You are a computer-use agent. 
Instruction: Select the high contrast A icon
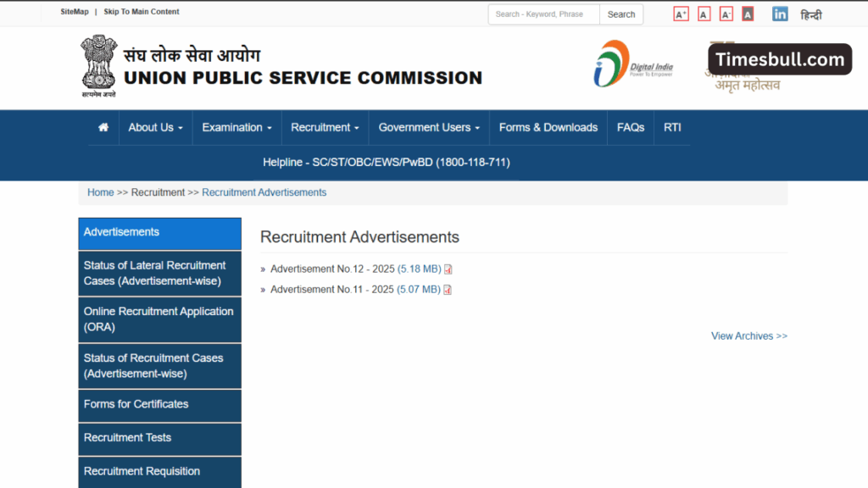click(748, 14)
